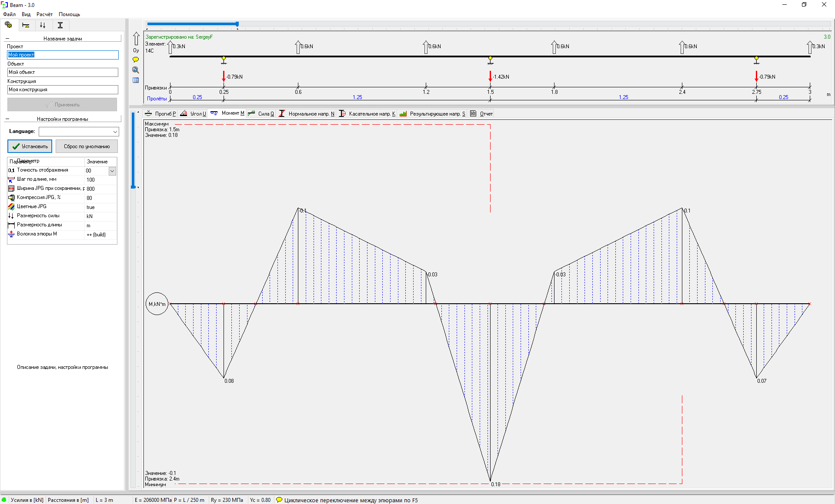Click the Отчет report sheet icon

coord(473,113)
